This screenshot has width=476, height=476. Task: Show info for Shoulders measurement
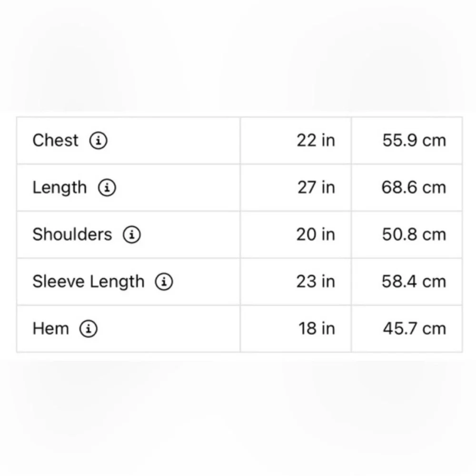click(132, 235)
